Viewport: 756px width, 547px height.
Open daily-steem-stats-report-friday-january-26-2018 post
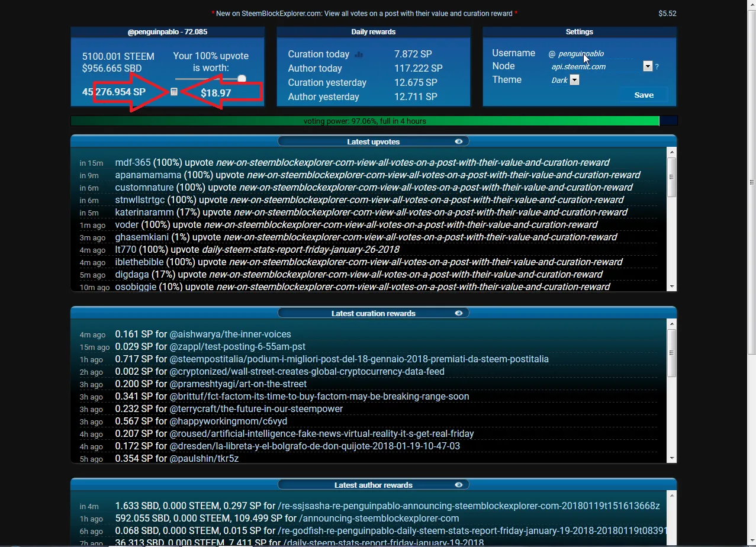(301, 249)
